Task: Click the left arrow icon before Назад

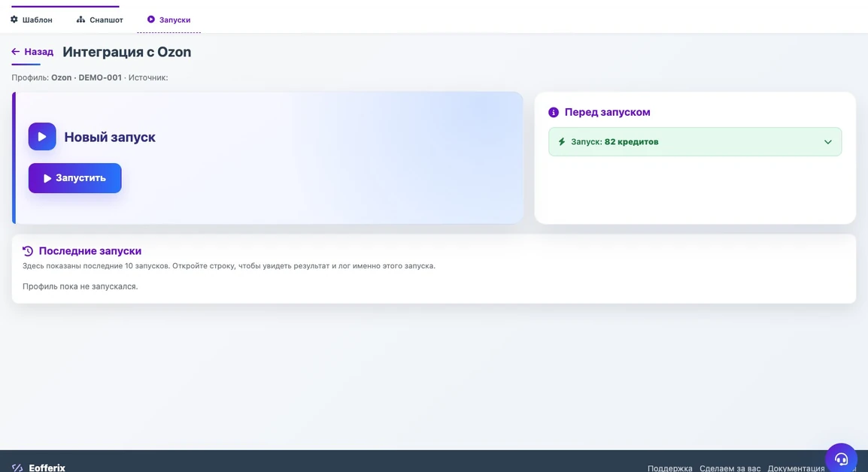Action: [x=16, y=51]
